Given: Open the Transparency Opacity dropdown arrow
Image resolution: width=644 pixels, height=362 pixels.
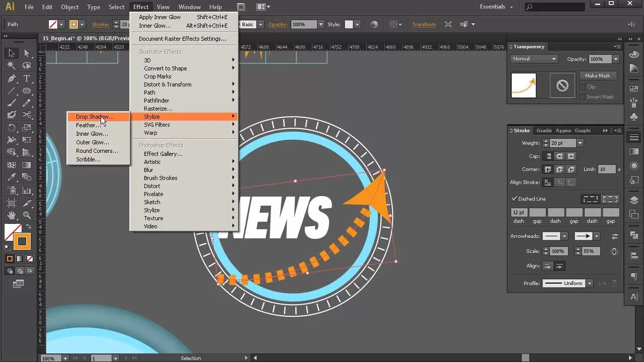Looking at the screenshot, I should [x=615, y=59].
